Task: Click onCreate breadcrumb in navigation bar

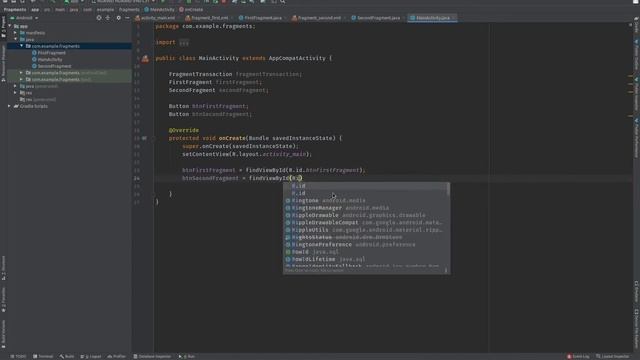Action: [191, 9]
